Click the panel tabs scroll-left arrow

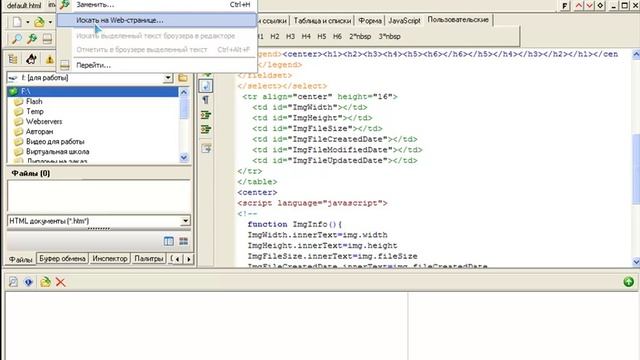pos(178,259)
